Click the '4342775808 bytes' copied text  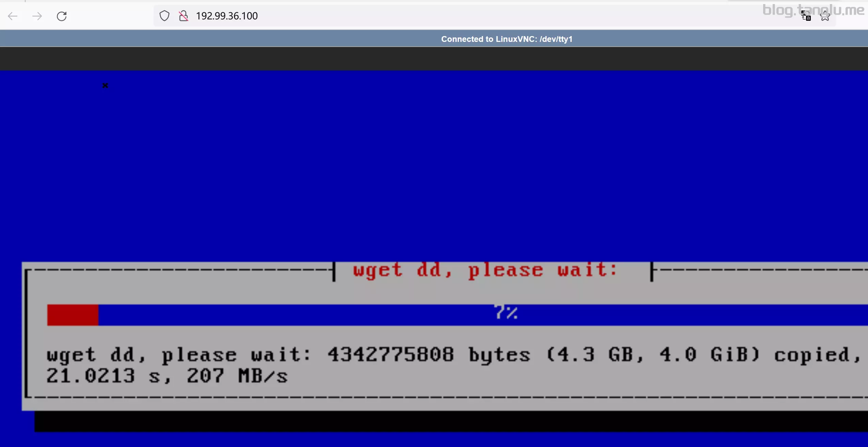(x=429, y=355)
